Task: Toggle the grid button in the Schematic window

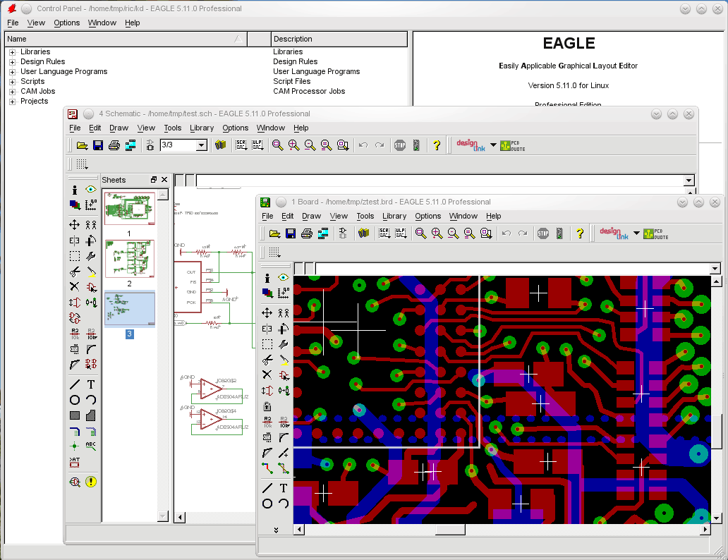Action: point(82,164)
